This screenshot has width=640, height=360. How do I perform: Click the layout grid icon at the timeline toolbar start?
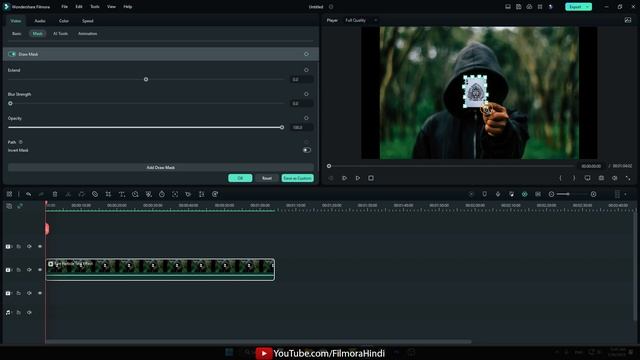pyautogui.click(x=9, y=194)
